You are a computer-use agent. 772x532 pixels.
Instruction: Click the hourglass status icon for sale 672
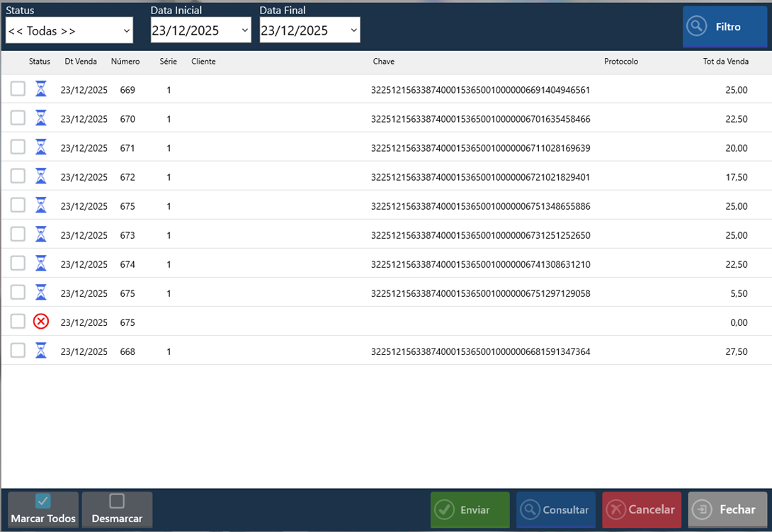41,176
